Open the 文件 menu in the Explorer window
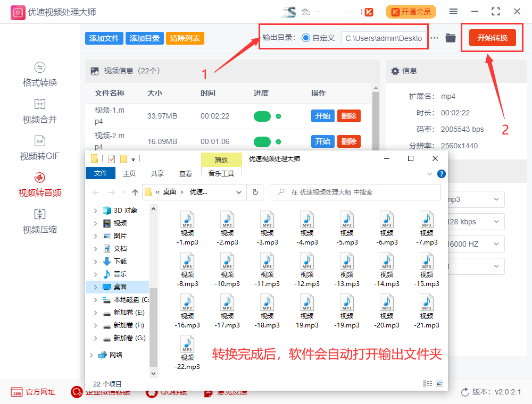Viewport: 532px width, 404px height. click(x=101, y=173)
